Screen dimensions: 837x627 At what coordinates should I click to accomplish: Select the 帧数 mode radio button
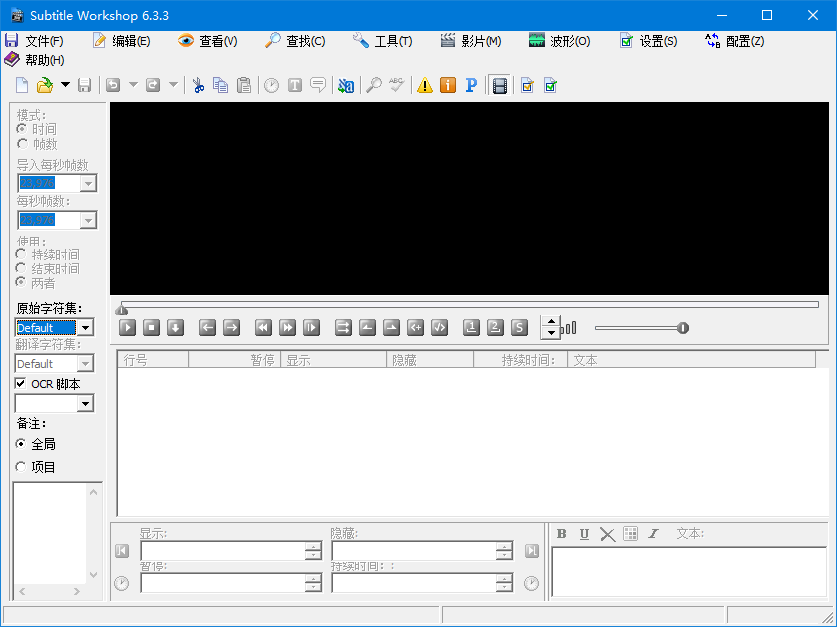tap(20, 143)
